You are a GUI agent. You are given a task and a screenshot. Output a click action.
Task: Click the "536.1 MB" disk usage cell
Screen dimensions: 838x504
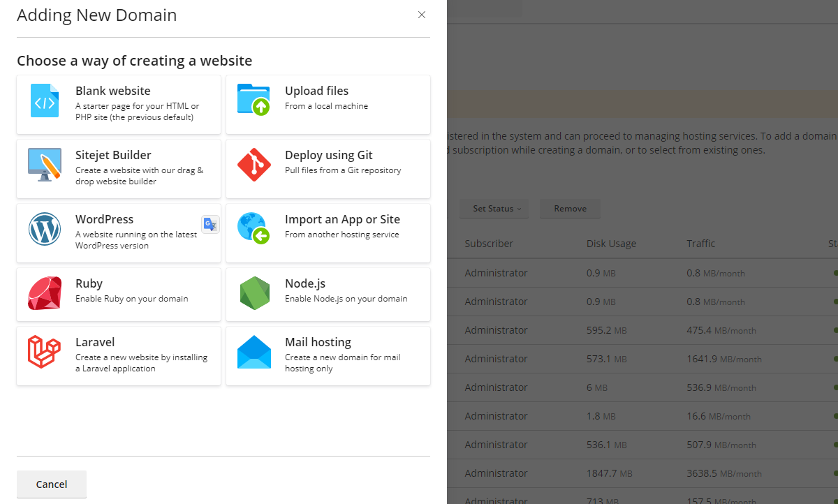(x=607, y=445)
